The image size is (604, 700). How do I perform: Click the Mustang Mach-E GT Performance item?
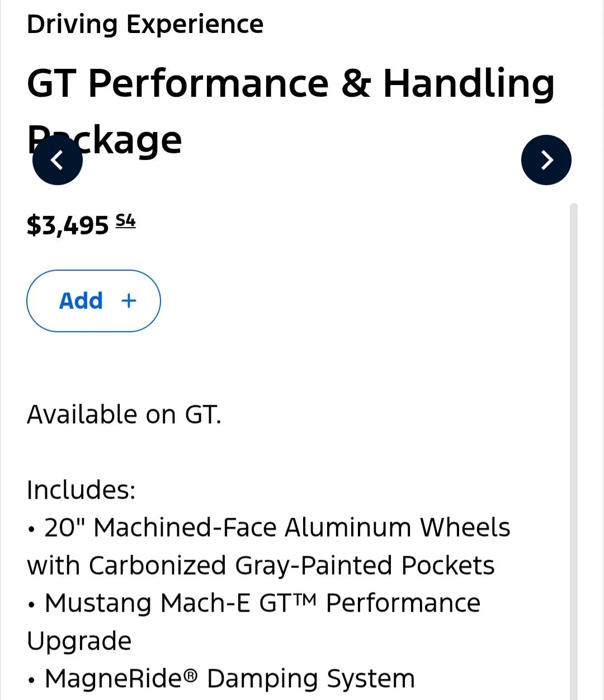click(262, 603)
